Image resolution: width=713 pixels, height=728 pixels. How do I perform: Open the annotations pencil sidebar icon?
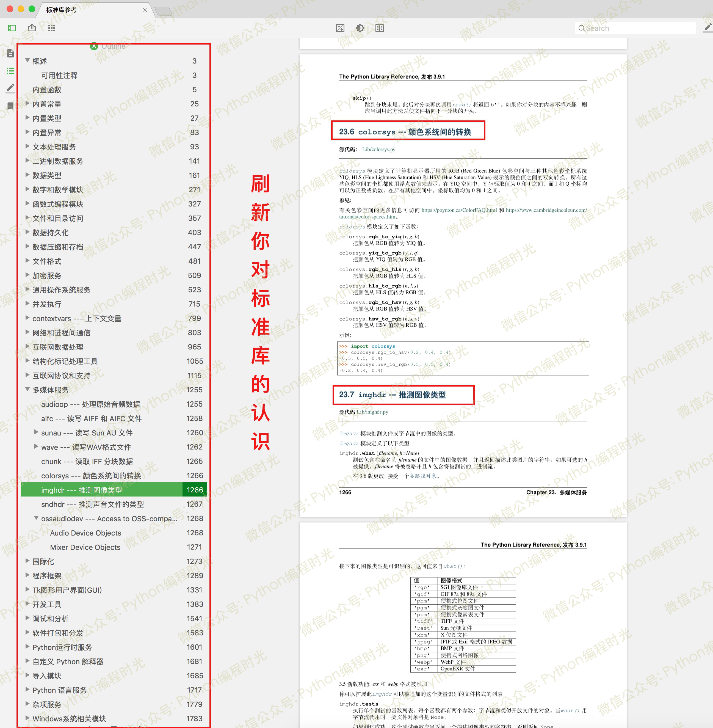tap(10, 88)
